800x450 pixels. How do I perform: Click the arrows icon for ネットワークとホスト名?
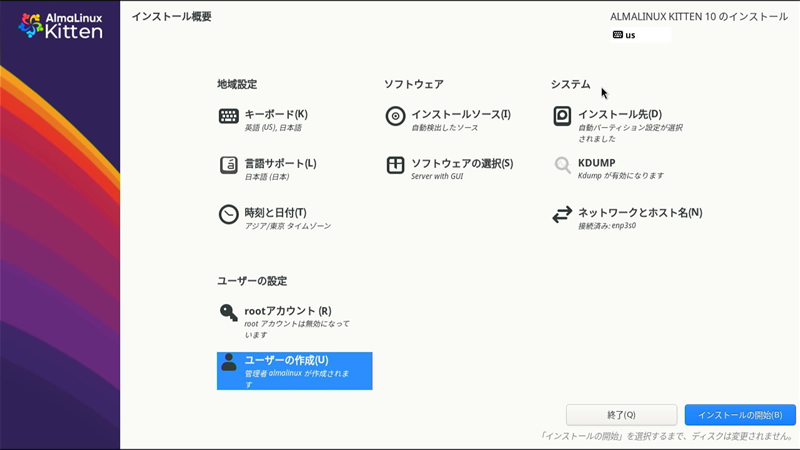562,214
